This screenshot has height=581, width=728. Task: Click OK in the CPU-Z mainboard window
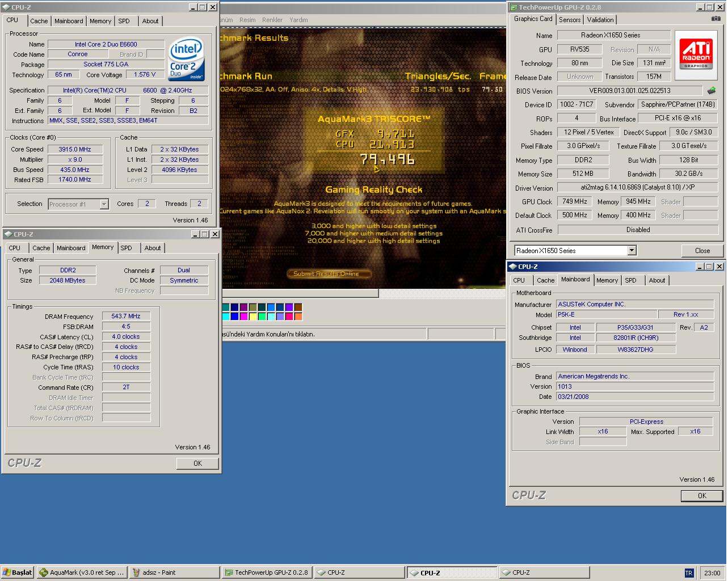click(x=702, y=496)
